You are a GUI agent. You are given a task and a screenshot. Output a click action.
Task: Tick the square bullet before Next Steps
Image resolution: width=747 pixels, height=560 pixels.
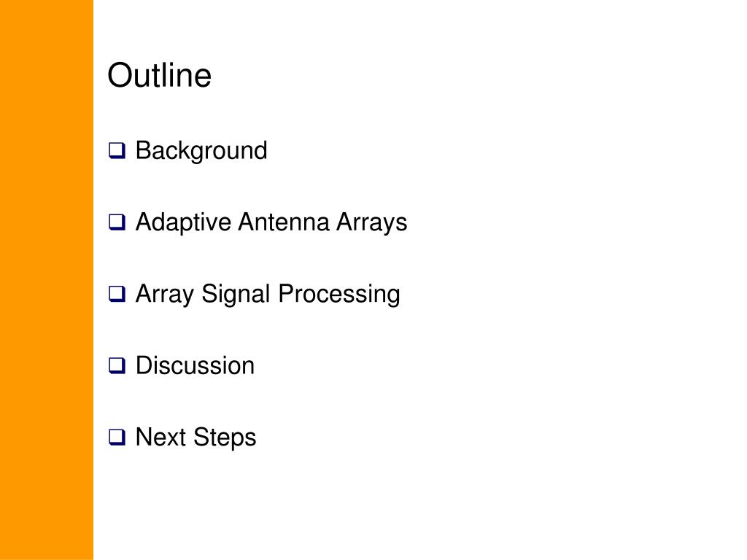click(117, 437)
